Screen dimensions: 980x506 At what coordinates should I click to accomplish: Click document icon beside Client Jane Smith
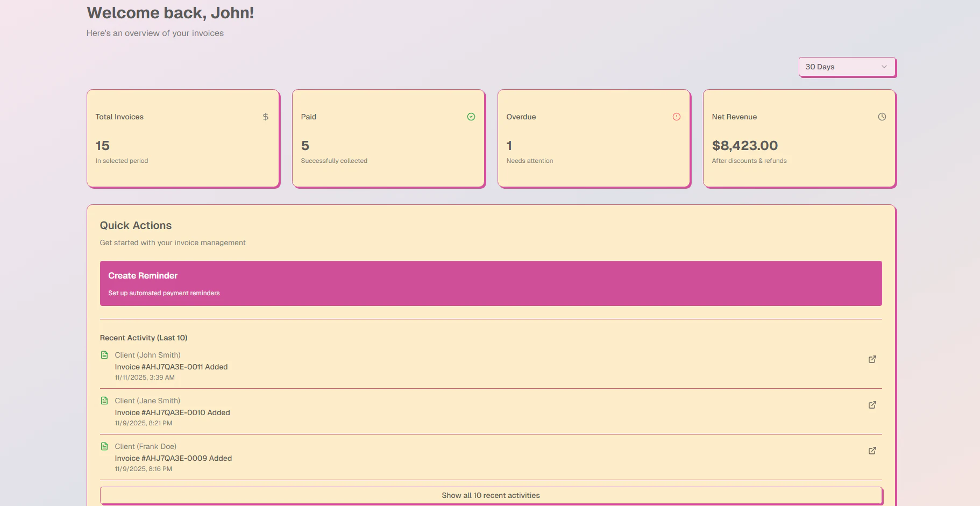point(104,401)
